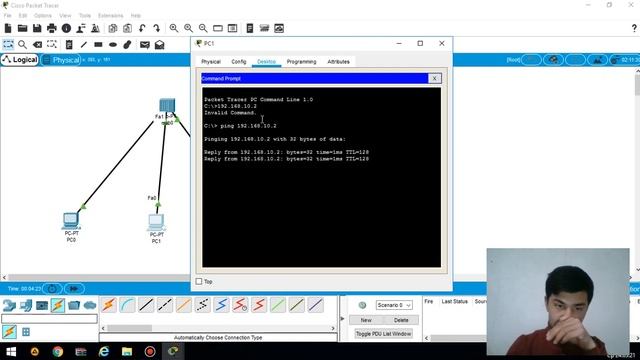Add a Simple PDU envelope
This screenshot has width=640, height=360.
click(x=144, y=44)
